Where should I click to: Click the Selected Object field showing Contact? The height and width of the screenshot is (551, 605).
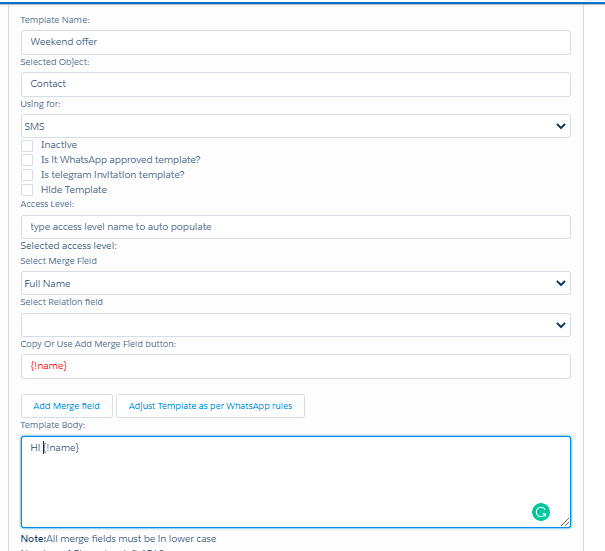click(x=295, y=84)
